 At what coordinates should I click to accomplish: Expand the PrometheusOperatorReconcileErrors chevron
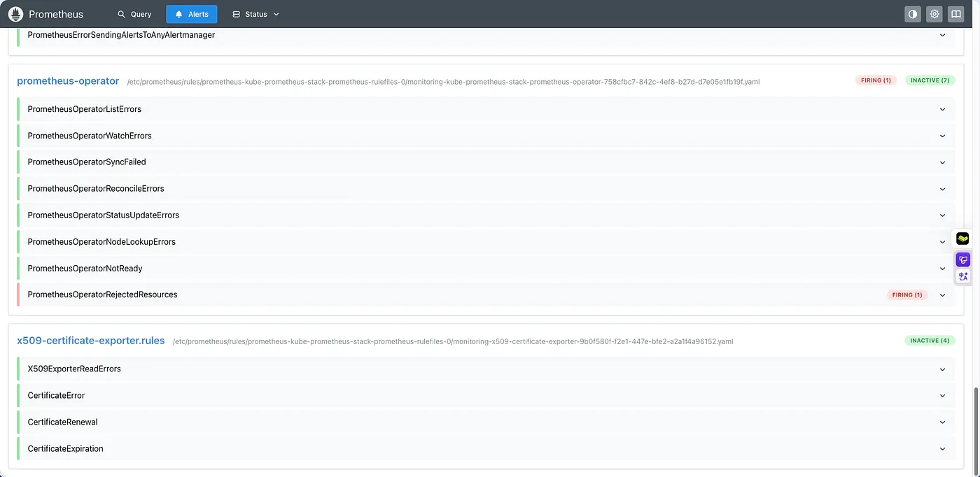point(942,189)
